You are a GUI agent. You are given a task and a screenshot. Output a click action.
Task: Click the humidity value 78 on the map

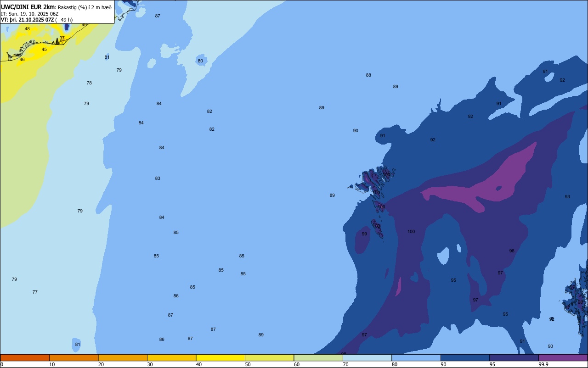click(x=89, y=83)
